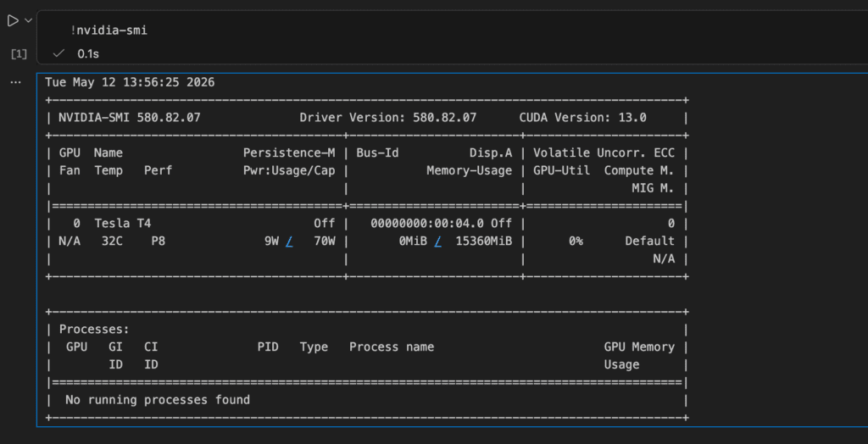Click the Process name column header
868x444 pixels.
pos(392,347)
